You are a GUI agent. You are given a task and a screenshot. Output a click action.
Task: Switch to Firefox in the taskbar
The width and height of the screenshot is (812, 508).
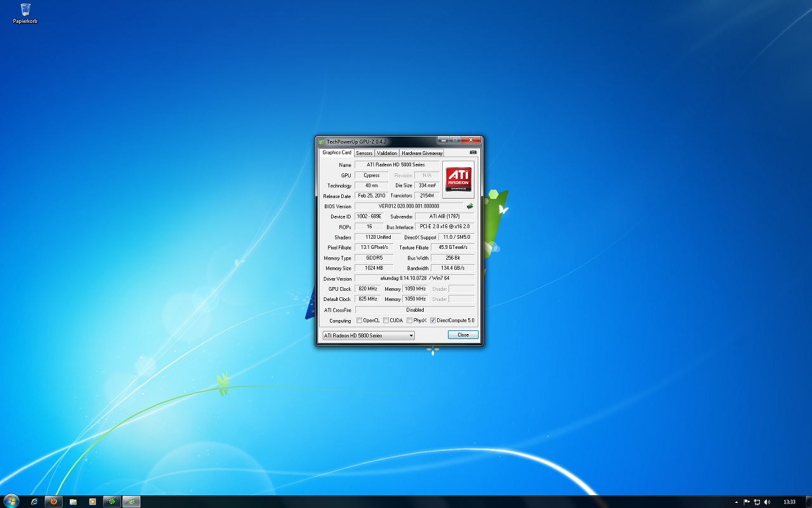54,502
